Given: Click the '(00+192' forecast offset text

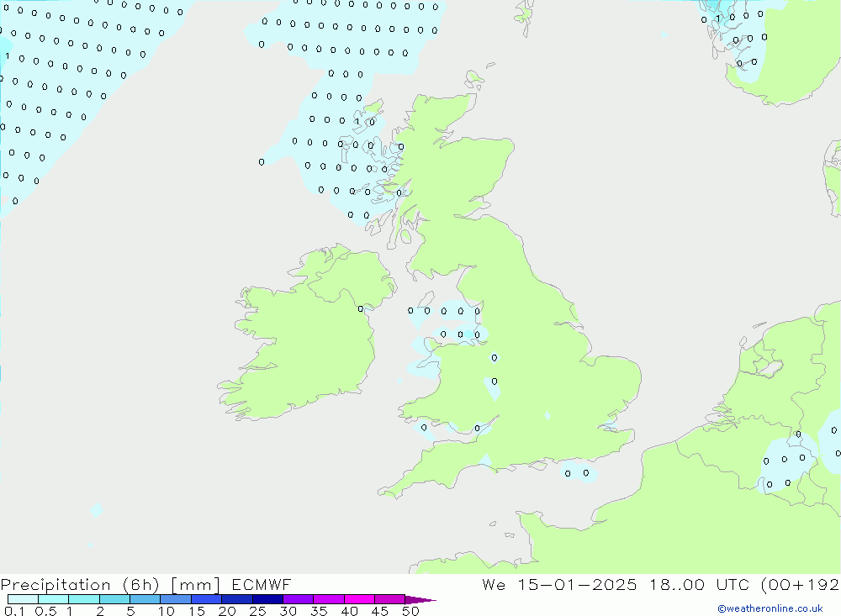Looking at the screenshot, I should pos(801,584).
